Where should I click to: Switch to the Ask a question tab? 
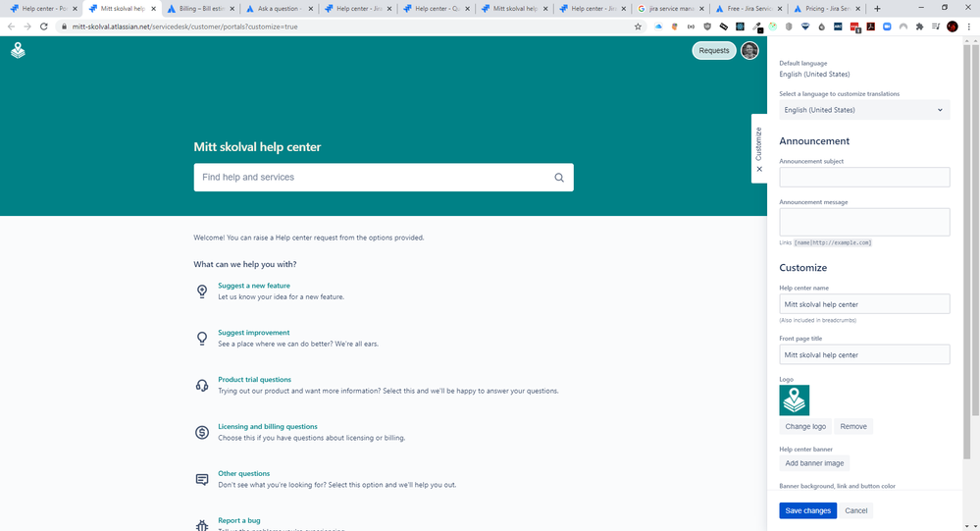(279, 9)
